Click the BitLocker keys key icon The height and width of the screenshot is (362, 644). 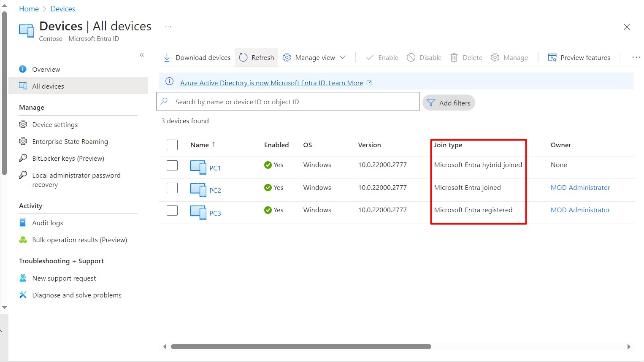(23, 158)
